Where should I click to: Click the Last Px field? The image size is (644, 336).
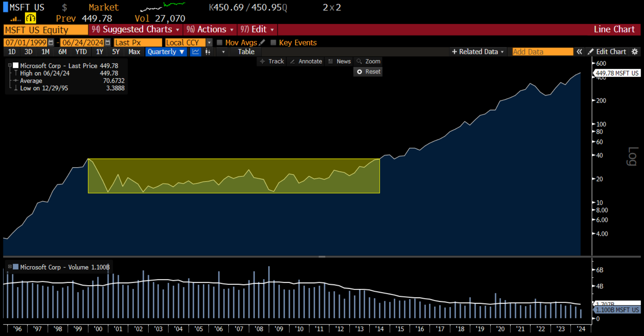138,42
